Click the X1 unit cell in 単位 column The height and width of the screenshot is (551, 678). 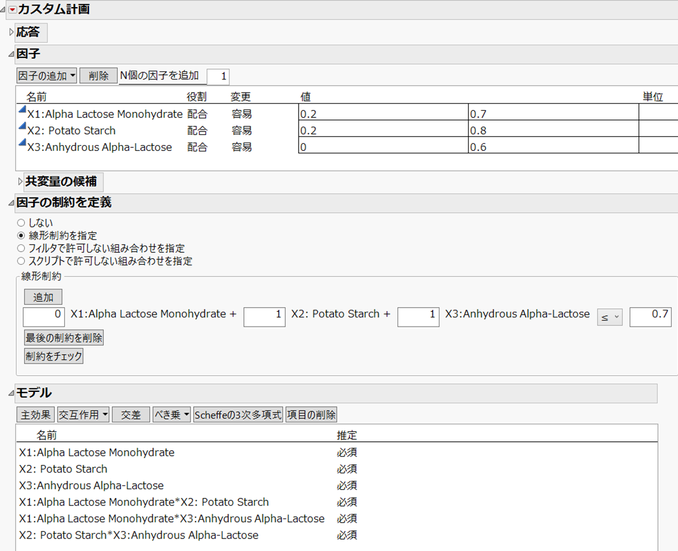tap(658, 114)
